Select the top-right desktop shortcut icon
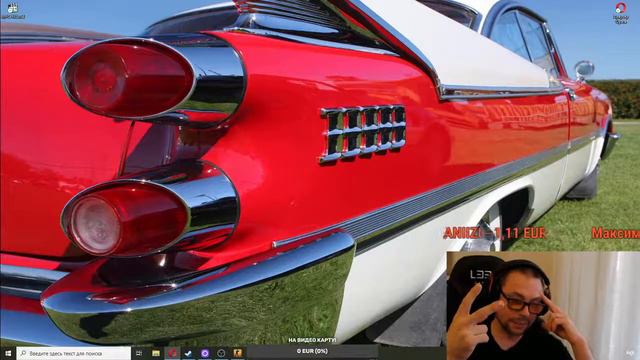This screenshot has height=360, width=640. click(x=620, y=13)
